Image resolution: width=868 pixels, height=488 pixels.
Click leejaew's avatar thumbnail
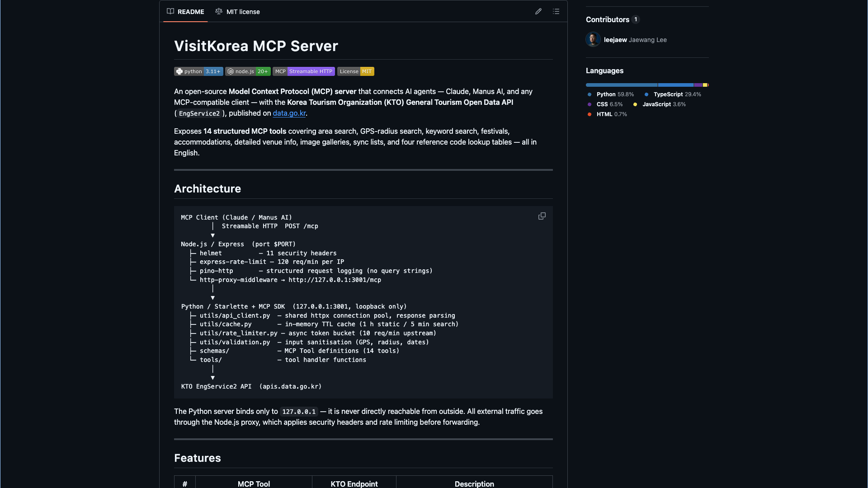(593, 39)
